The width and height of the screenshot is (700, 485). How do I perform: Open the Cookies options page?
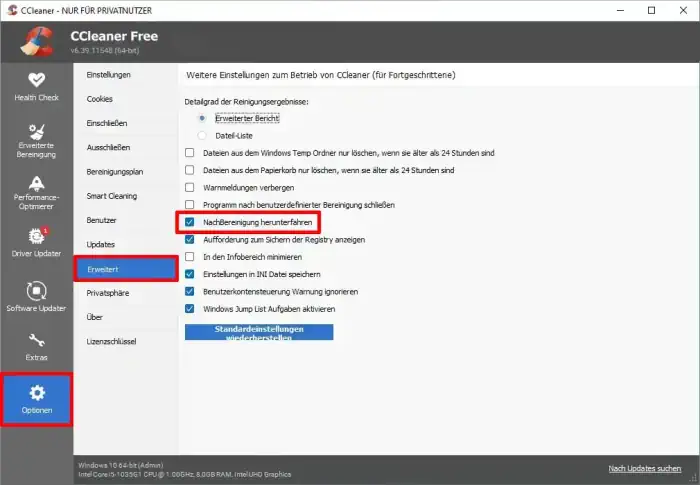[x=100, y=99]
